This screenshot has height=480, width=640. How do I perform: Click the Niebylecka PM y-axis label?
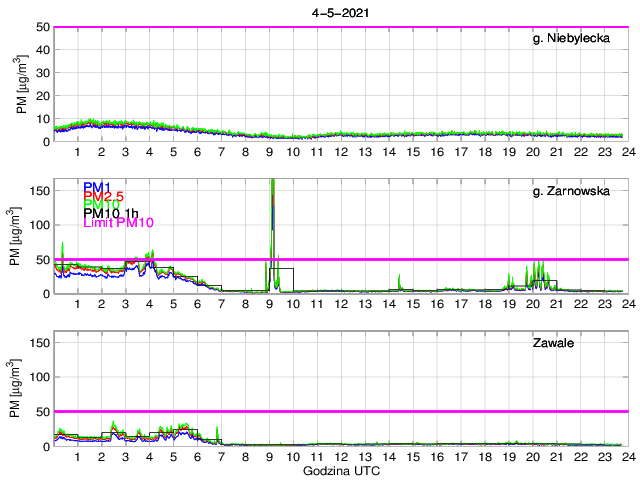(x=22, y=85)
